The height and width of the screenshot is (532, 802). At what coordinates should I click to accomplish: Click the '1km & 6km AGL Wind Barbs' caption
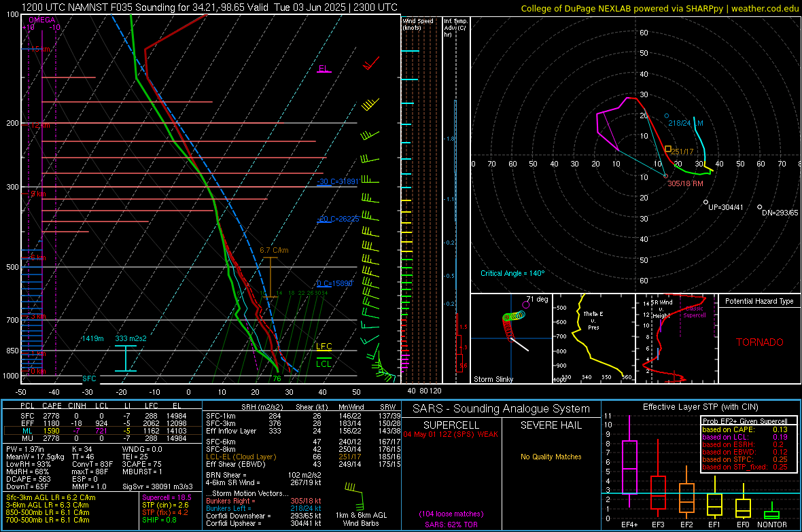[361, 519]
